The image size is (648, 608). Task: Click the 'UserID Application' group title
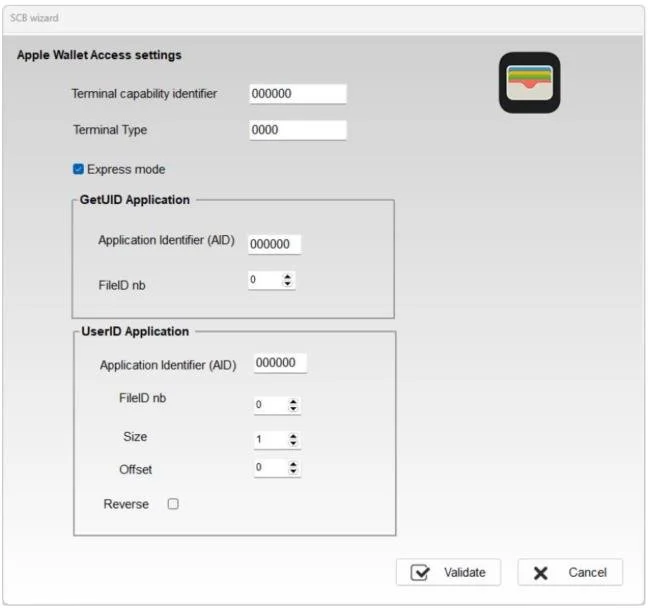(x=135, y=331)
